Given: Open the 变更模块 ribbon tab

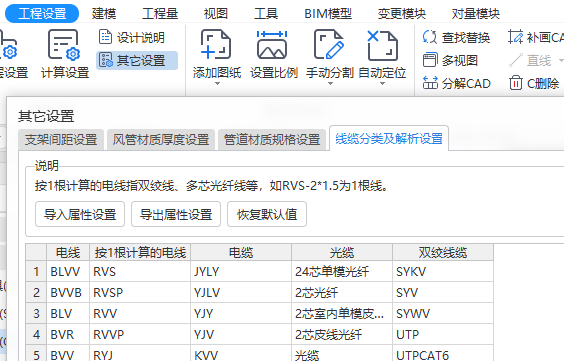Looking at the screenshot, I should [x=401, y=14].
